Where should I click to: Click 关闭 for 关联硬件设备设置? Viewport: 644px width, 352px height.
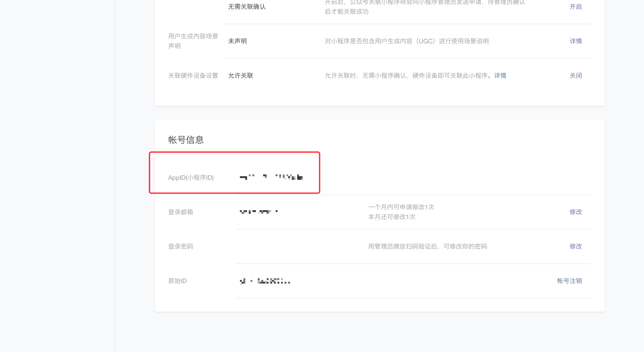pyautogui.click(x=575, y=75)
